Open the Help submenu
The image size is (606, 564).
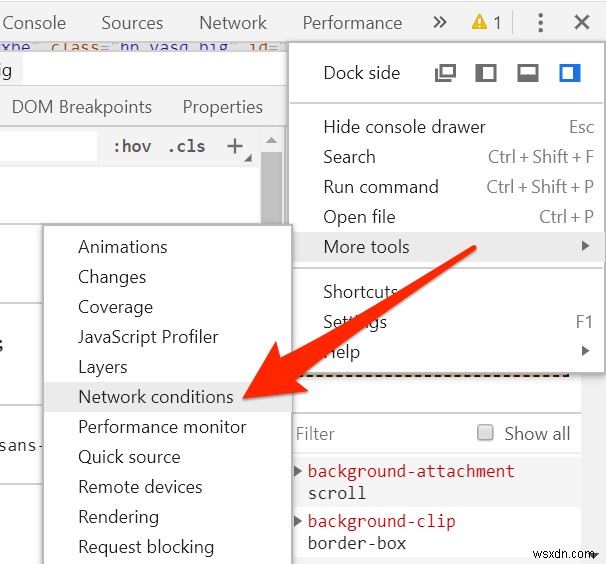tap(448, 352)
